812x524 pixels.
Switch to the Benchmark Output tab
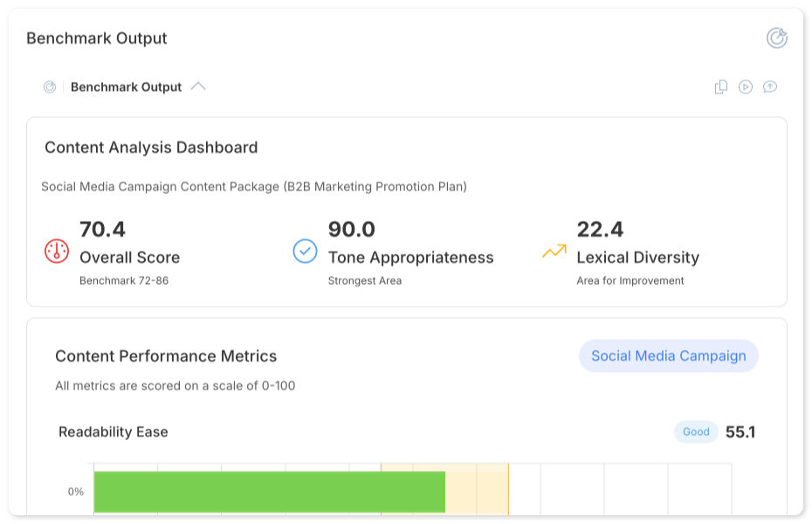click(x=127, y=86)
